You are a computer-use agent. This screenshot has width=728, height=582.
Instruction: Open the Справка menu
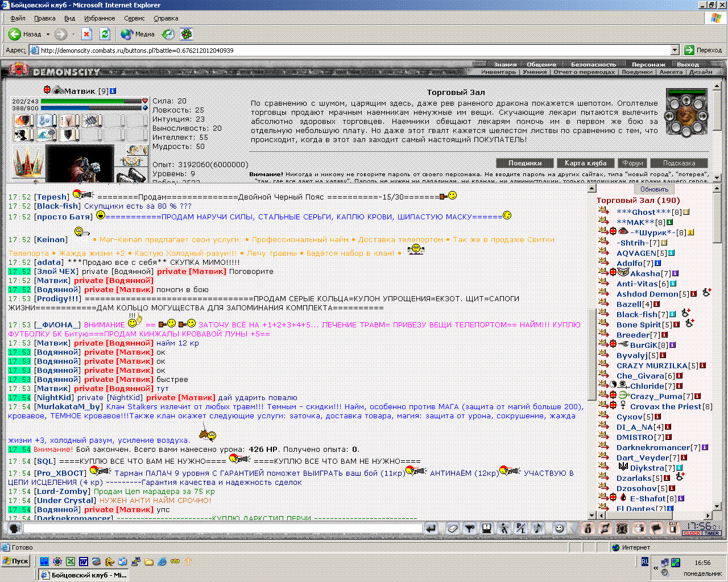166,18
